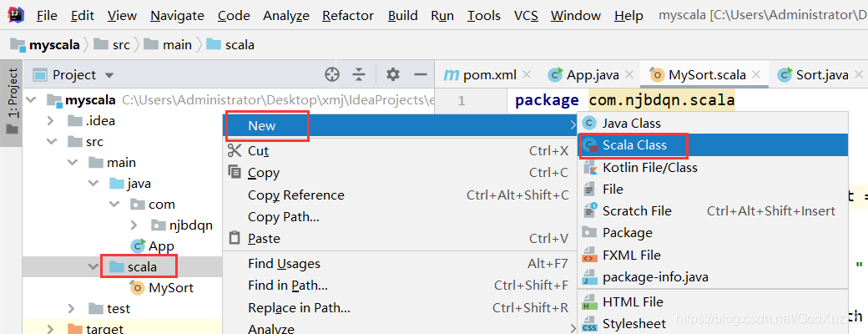The width and height of the screenshot is (868, 334).
Task: Click the package-info.java icon
Action: coord(590,277)
